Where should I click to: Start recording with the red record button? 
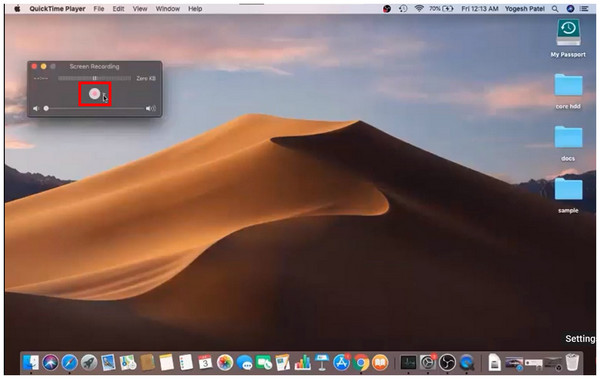95,94
